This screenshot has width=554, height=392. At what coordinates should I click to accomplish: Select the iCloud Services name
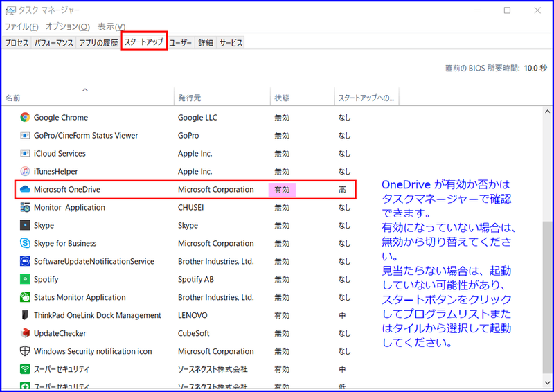click(60, 154)
